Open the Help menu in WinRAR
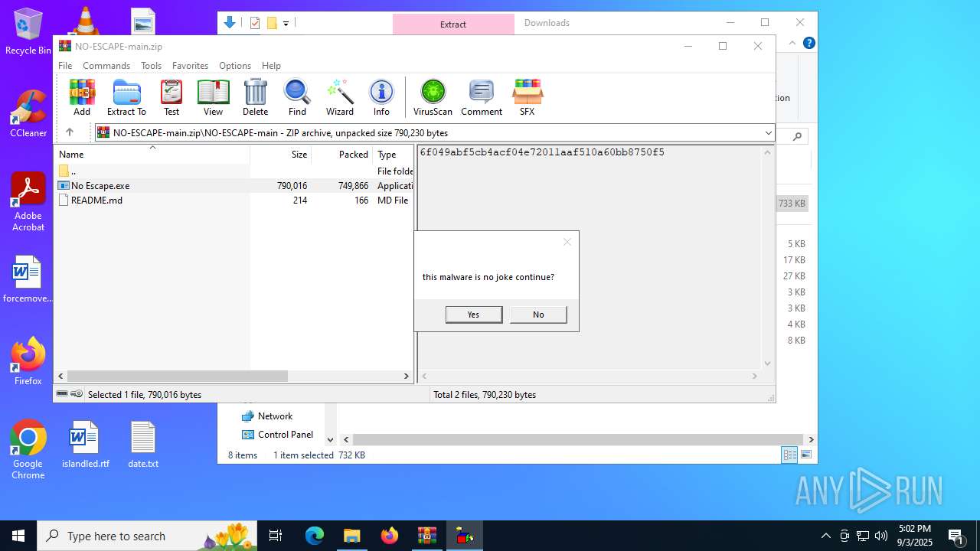 [271, 66]
